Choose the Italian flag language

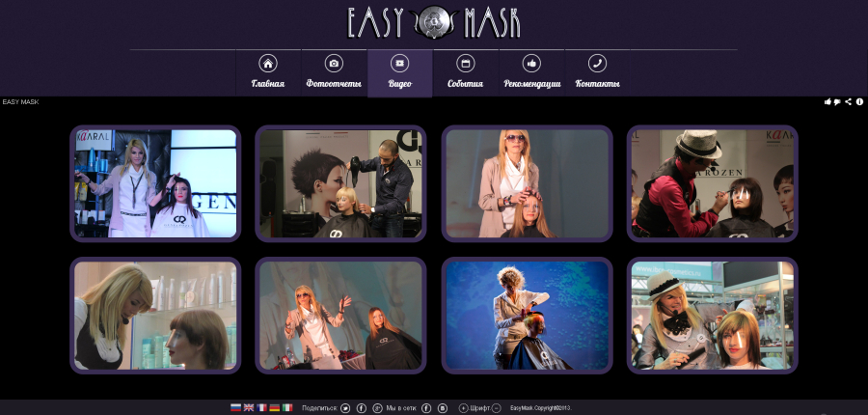tap(287, 407)
